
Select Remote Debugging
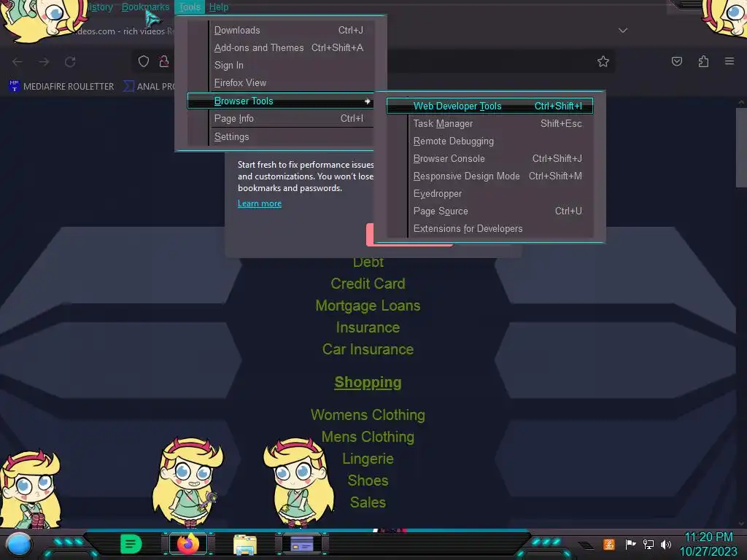coord(489,141)
